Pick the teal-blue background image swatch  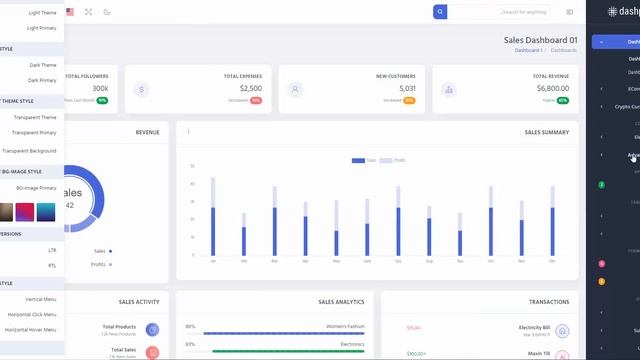[46, 212]
